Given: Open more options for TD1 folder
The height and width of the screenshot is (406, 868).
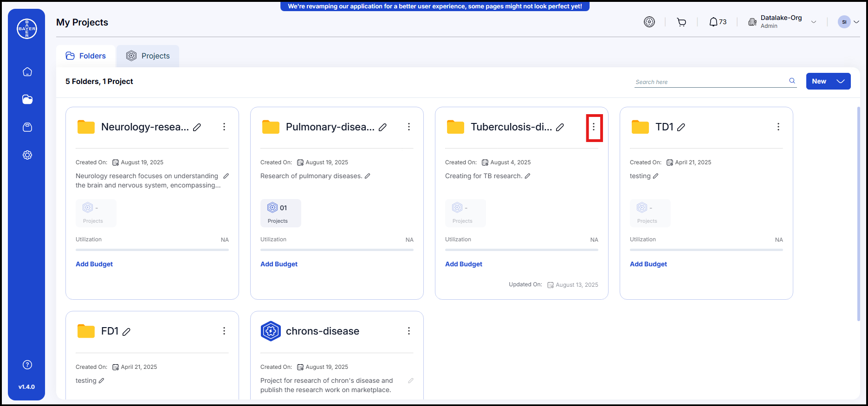Looking at the screenshot, I should tap(778, 127).
